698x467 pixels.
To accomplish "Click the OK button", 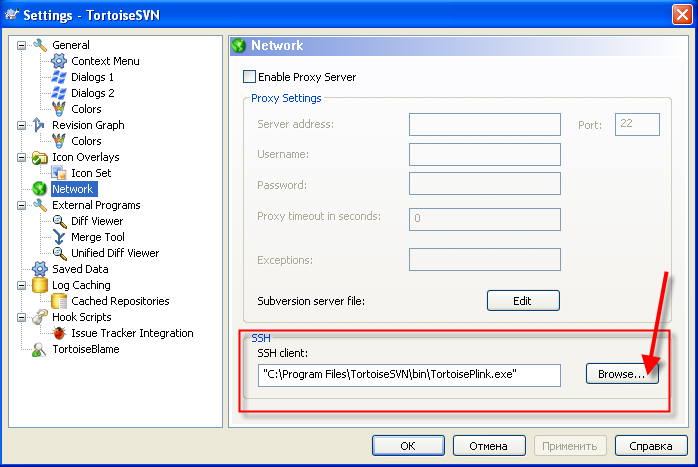I will [x=408, y=446].
